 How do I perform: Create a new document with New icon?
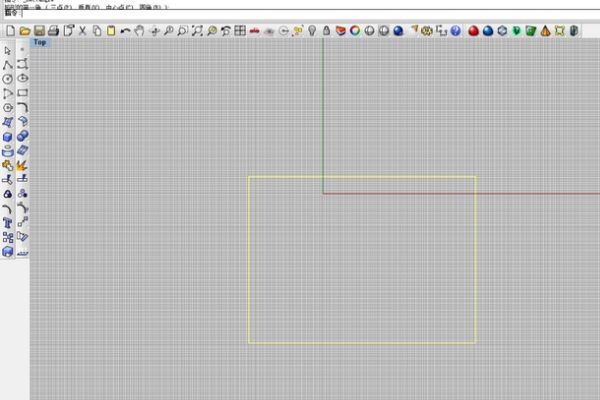click(10, 31)
